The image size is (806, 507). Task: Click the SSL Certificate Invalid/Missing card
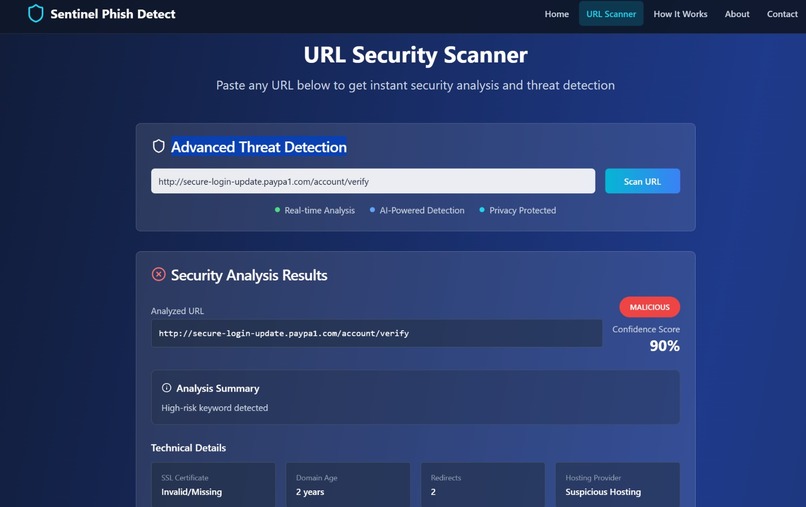[x=213, y=485]
